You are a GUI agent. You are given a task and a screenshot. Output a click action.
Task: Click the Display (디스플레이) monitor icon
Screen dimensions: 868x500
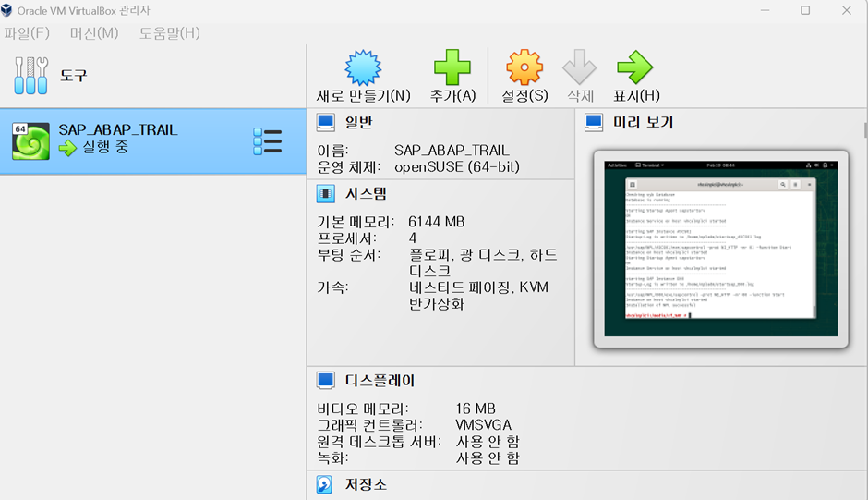click(x=325, y=381)
